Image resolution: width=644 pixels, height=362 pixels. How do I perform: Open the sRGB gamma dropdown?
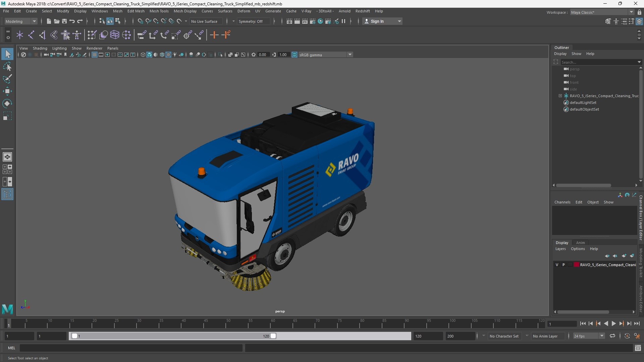325,55
